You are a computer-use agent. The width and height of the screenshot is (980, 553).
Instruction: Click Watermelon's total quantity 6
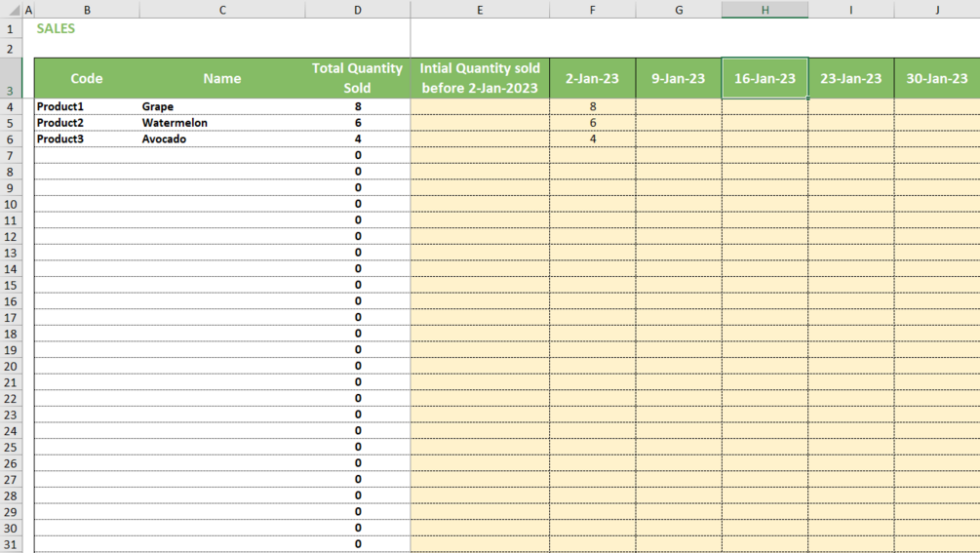pos(358,123)
